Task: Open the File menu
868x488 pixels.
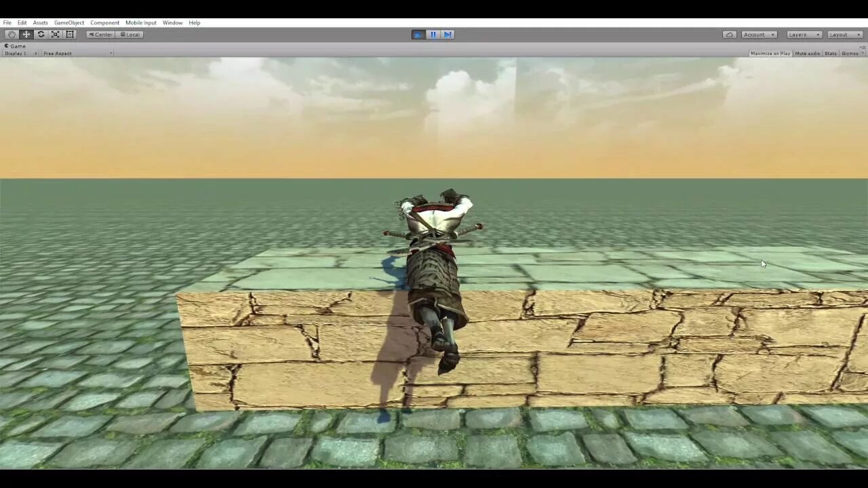Action: (7, 22)
